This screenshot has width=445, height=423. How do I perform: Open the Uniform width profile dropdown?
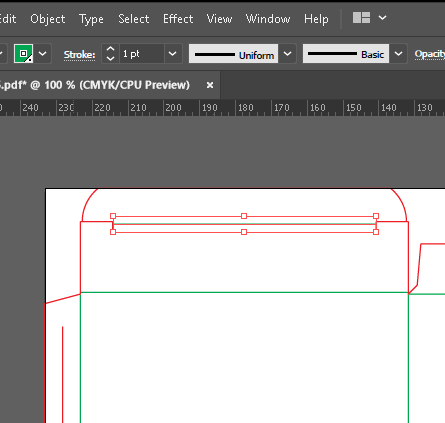[x=287, y=54]
